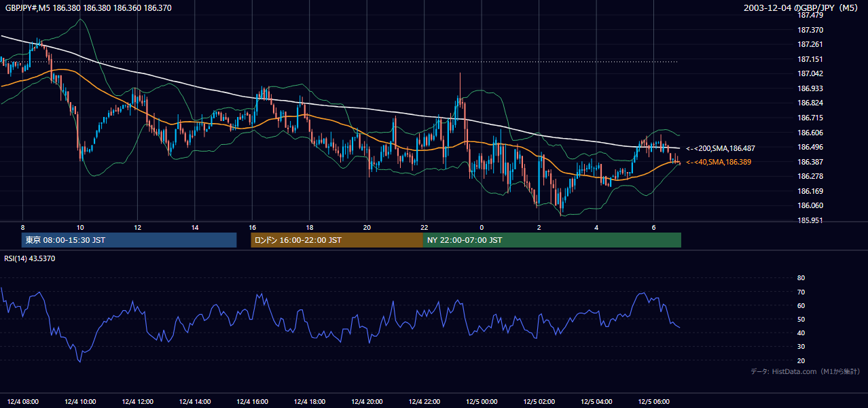The width and height of the screenshot is (868, 408).
Task: Click hour tick 8 under price chart
Action: point(23,227)
